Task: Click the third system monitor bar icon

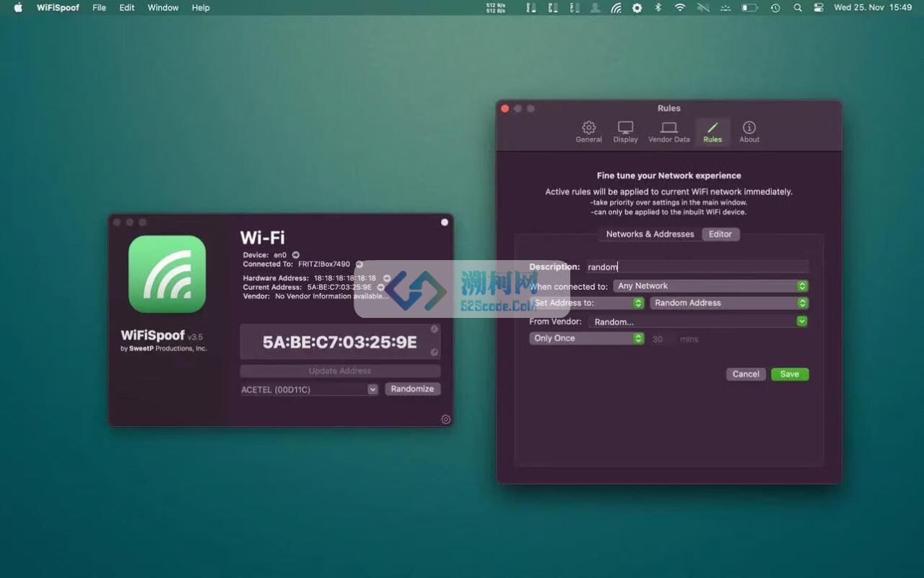Action: (x=574, y=8)
